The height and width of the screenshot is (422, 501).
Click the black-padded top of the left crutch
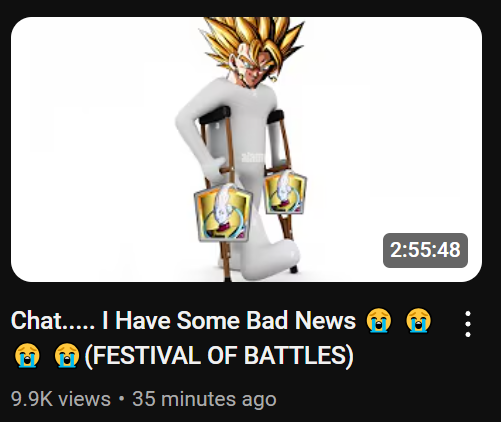click(215, 115)
